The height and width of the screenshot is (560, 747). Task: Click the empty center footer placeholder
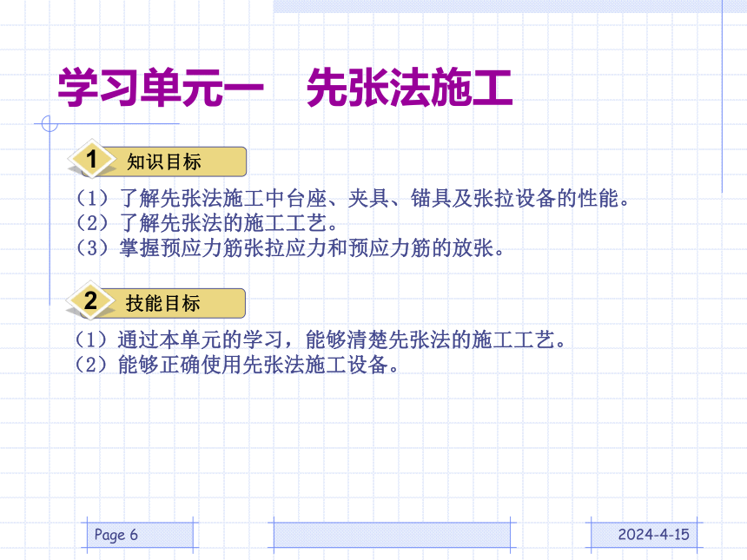coord(392,535)
